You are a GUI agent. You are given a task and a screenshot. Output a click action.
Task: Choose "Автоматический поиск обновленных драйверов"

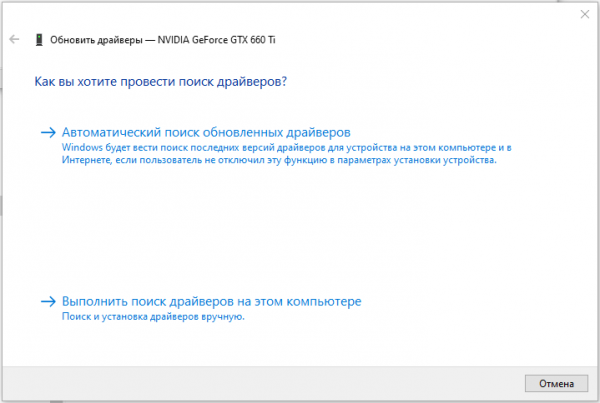click(206, 132)
